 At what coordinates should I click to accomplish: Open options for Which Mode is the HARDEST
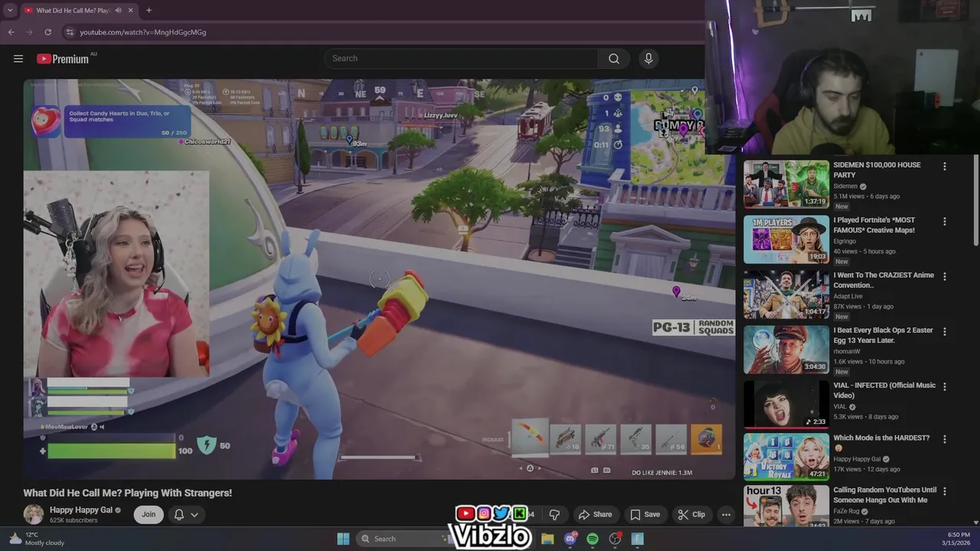[944, 439]
